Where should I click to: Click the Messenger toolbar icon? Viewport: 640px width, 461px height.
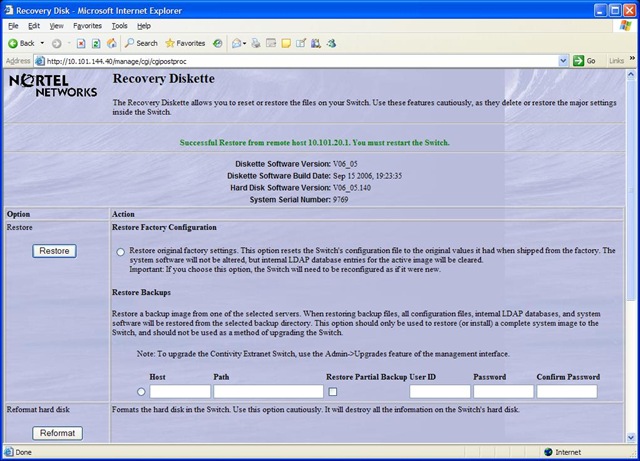tap(331, 43)
